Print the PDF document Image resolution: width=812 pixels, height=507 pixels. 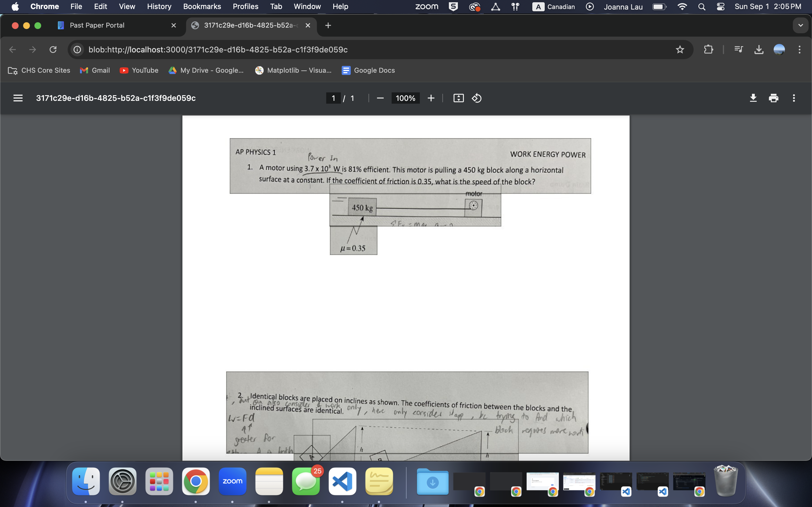click(x=773, y=98)
